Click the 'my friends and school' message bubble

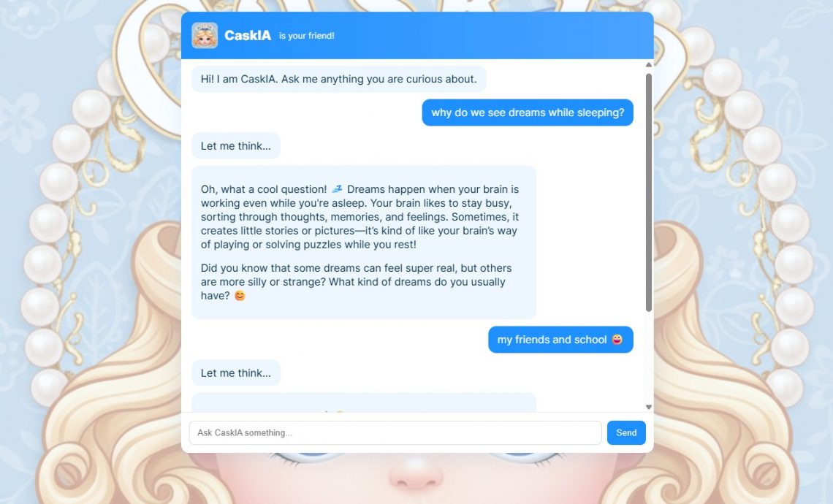click(560, 340)
